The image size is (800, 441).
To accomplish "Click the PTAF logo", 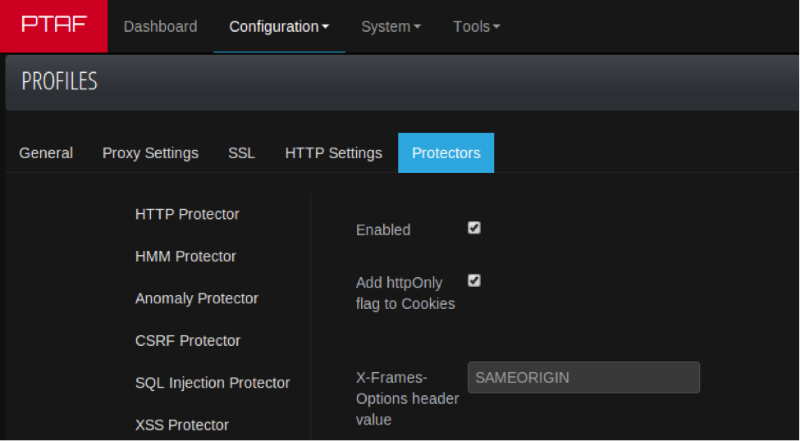I will coord(53,26).
